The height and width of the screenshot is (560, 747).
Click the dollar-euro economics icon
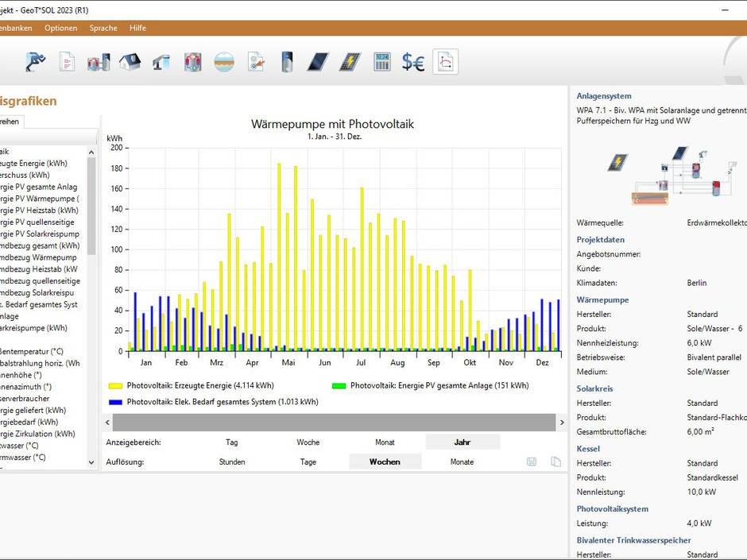[x=413, y=62]
